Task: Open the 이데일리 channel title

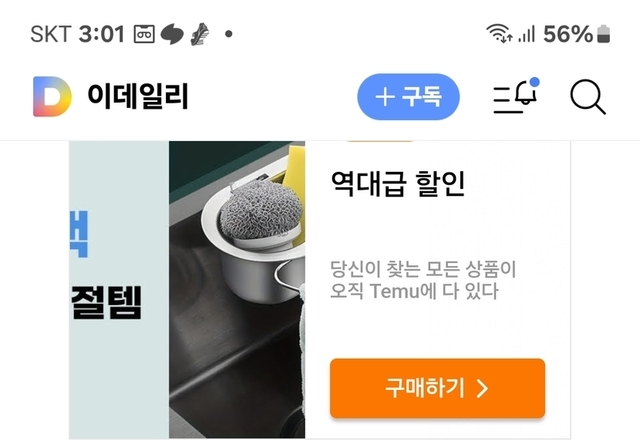Action: coord(138,96)
